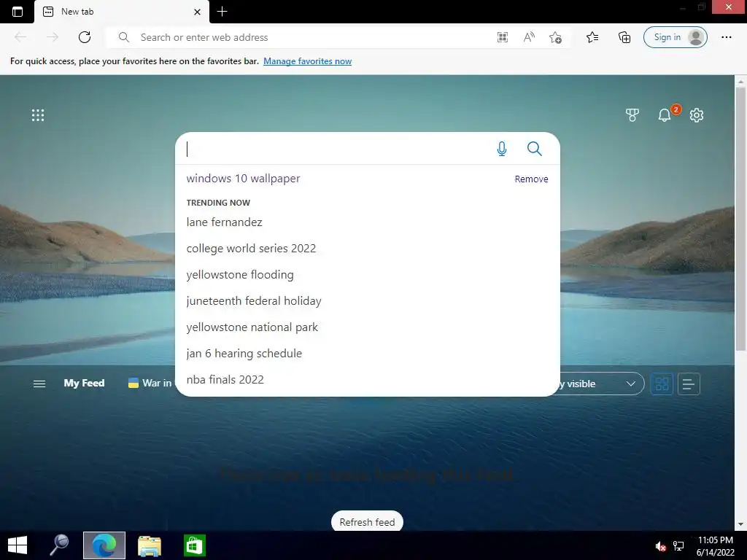Screen dimensions: 747x560
Task: Open the notifications bell icon
Action: point(665,114)
